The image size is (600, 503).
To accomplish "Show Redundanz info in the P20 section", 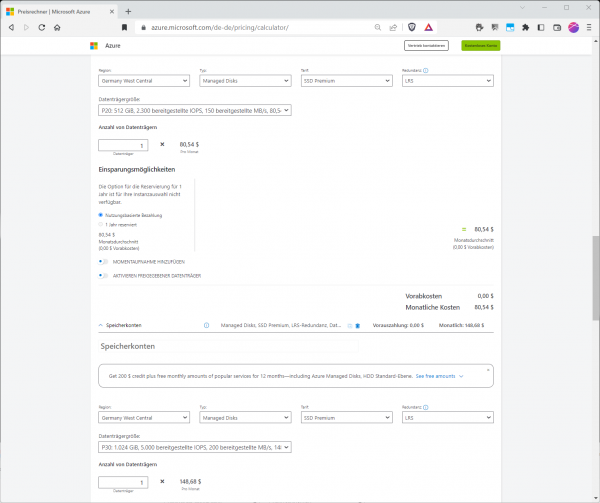I will point(426,70).
